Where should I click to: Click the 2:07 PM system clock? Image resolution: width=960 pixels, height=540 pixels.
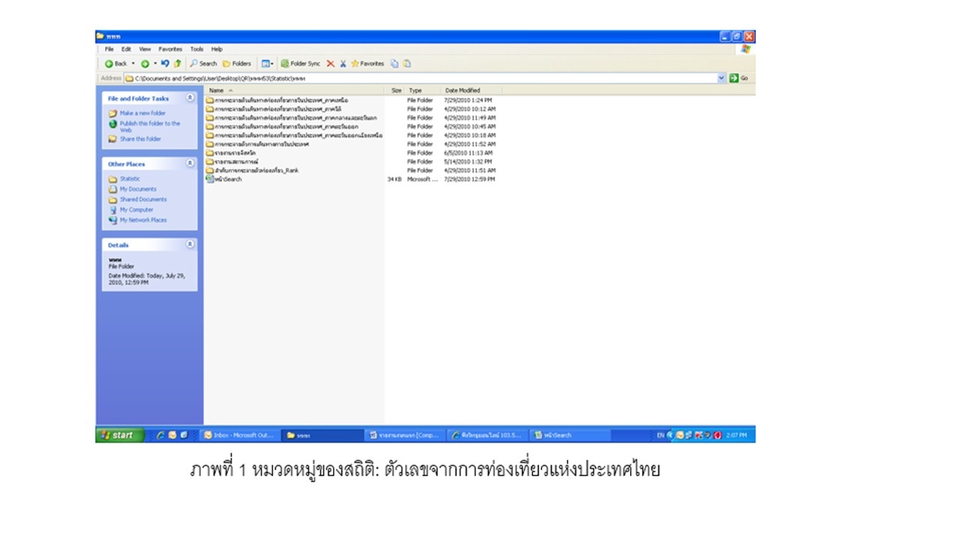(x=737, y=435)
